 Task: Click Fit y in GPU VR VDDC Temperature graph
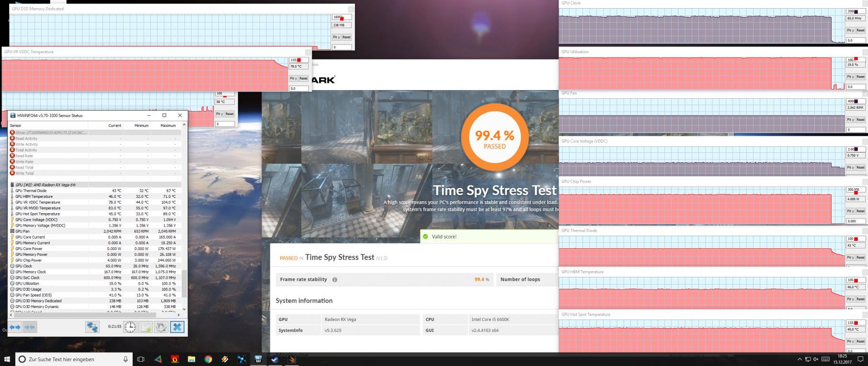[x=294, y=79]
